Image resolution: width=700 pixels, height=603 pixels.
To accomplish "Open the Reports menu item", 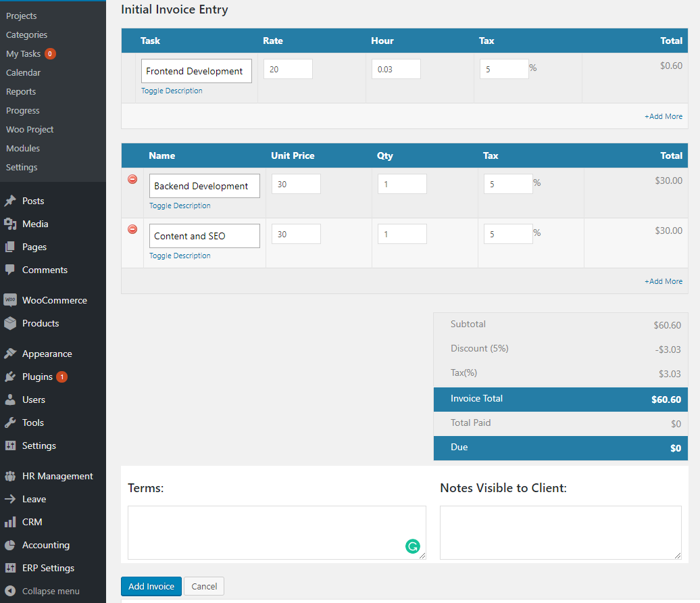I will coord(21,91).
